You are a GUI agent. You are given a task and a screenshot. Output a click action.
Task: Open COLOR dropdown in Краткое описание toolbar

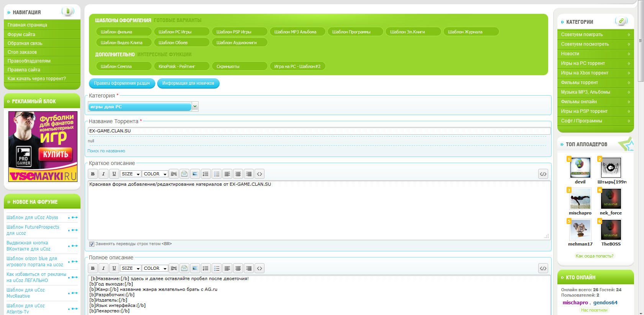(x=155, y=174)
